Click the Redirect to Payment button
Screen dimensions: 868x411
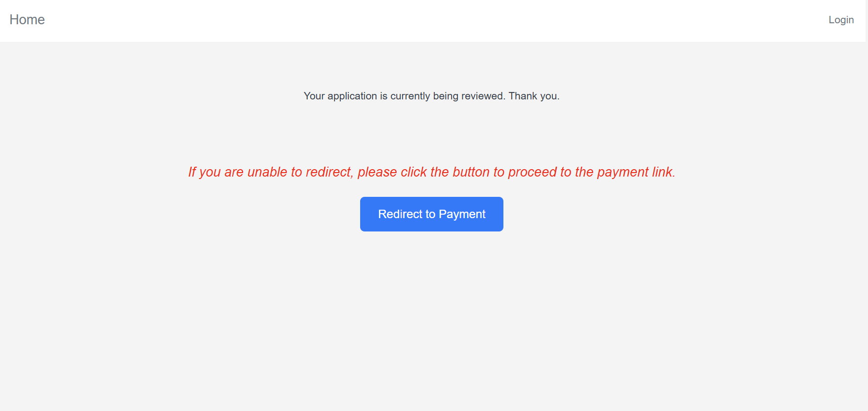[x=431, y=214]
